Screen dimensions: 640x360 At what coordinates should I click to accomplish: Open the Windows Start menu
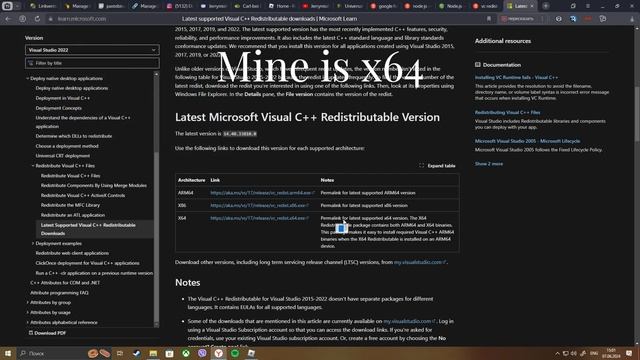pos(8,353)
